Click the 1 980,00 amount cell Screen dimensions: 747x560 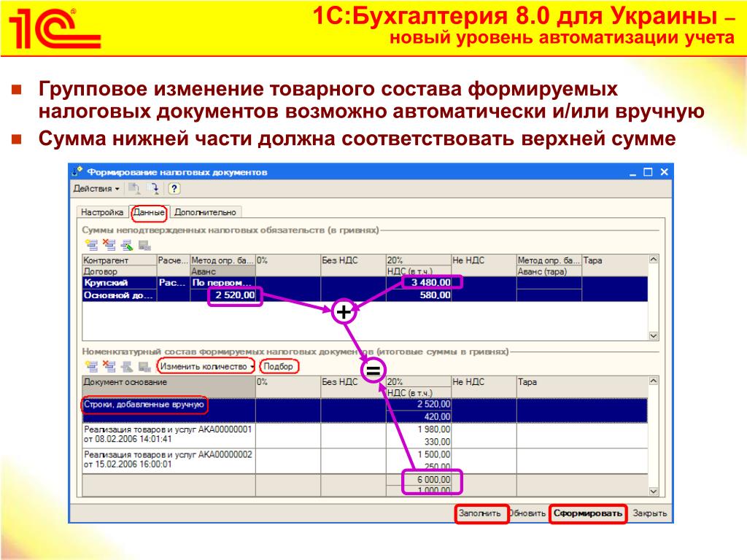(x=418, y=429)
